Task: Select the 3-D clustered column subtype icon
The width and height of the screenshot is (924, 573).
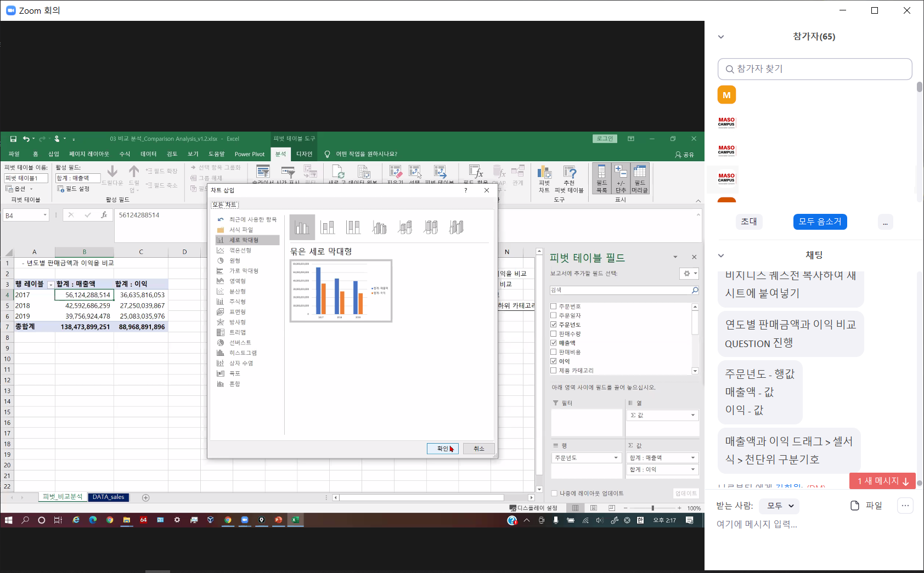Action: [379, 227]
